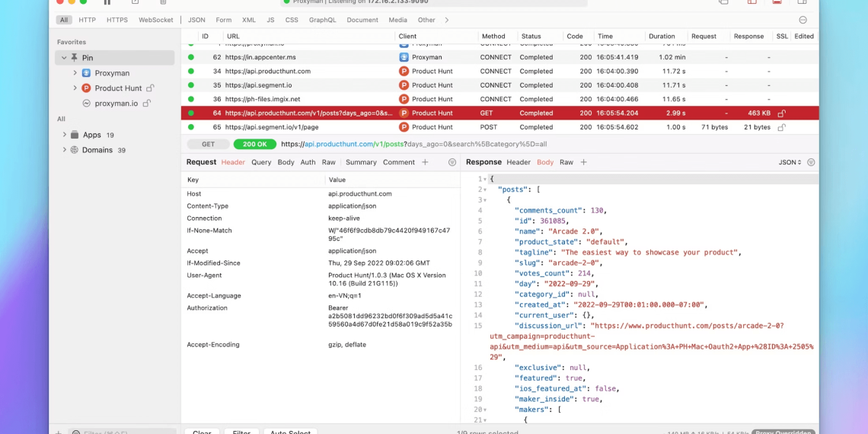Expand the Apps group in sidebar
The image size is (868, 434).
click(65, 135)
